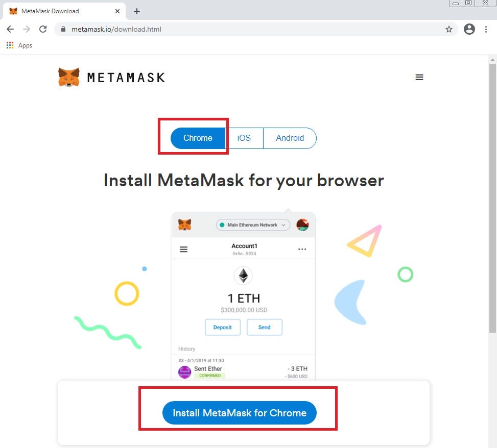Select the Chrome platform tab
The height and width of the screenshot is (448, 497).
pos(198,138)
